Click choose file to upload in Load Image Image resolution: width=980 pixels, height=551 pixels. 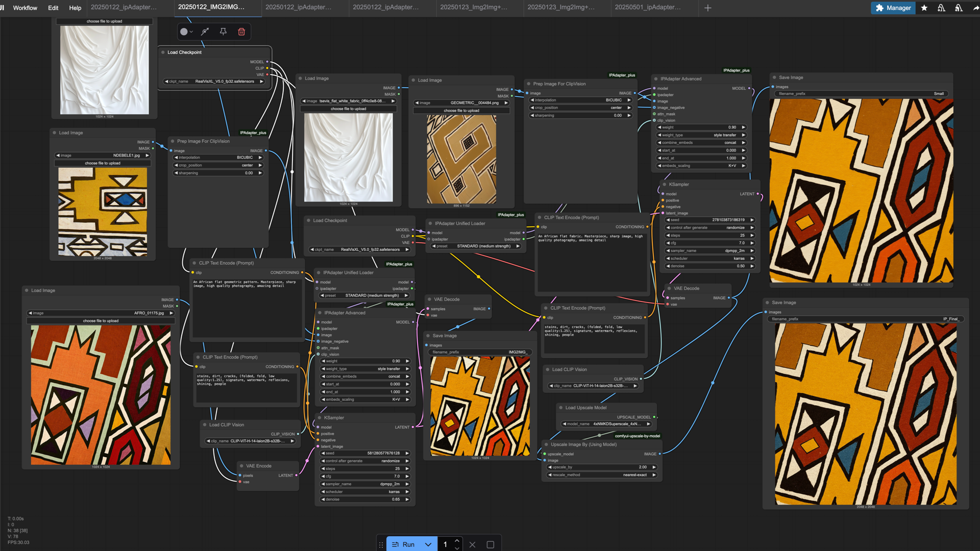tap(348, 109)
